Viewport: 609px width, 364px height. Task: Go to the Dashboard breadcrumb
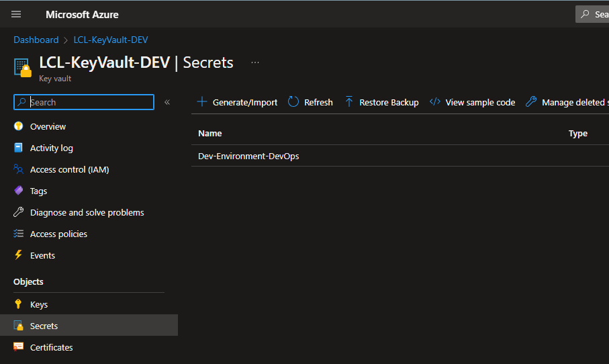coord(36,40)
